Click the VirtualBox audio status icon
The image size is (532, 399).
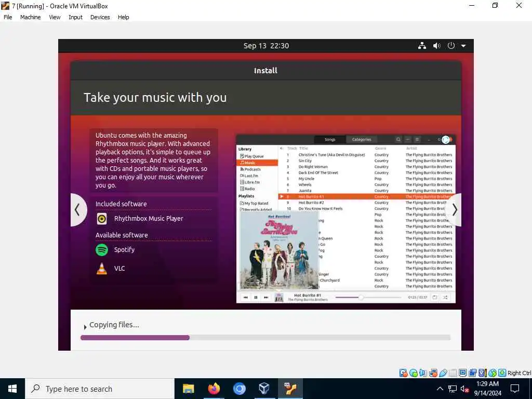[x=423, y=373]
